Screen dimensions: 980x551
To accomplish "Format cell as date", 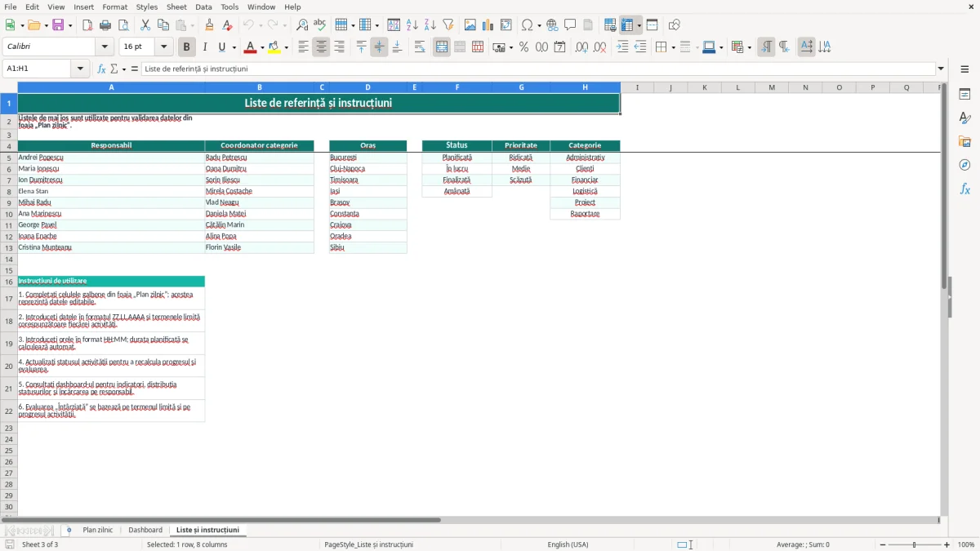I will [x=560, y=47].
